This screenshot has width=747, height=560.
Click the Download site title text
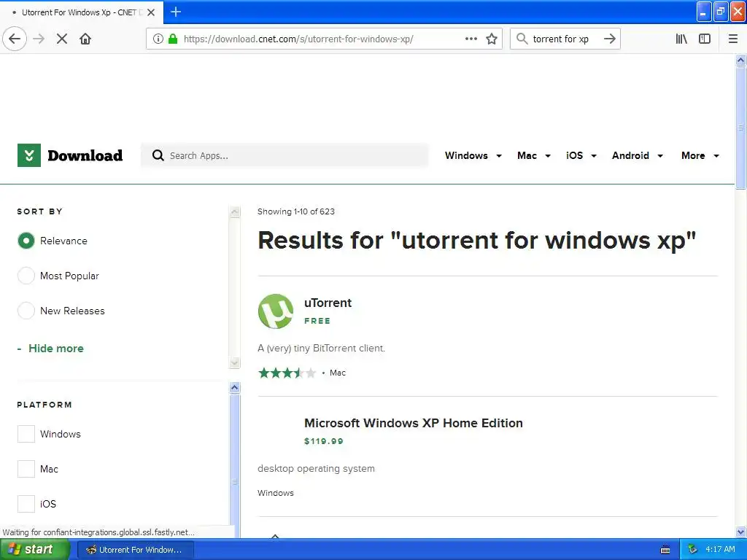pos(85,155)
